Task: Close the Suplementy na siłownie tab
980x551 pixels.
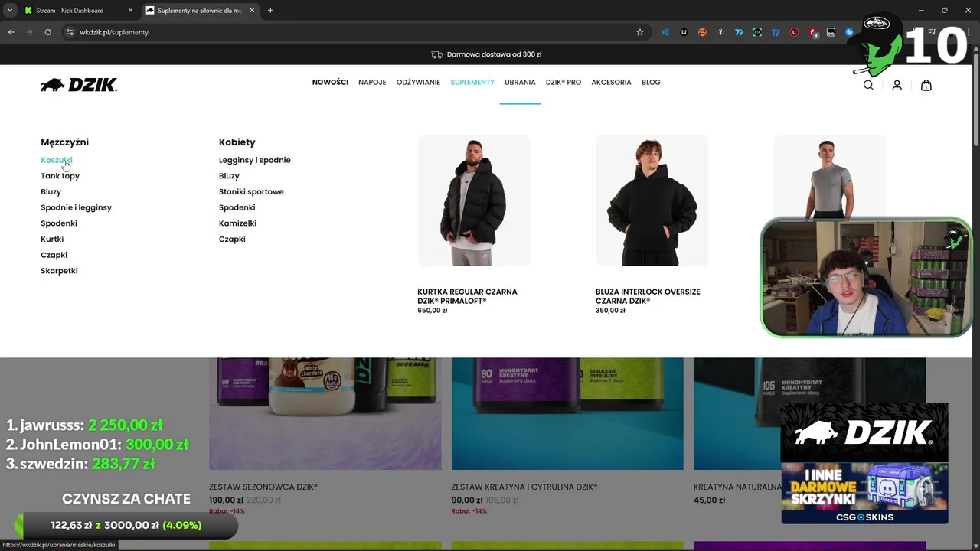Action: [252, 11]
